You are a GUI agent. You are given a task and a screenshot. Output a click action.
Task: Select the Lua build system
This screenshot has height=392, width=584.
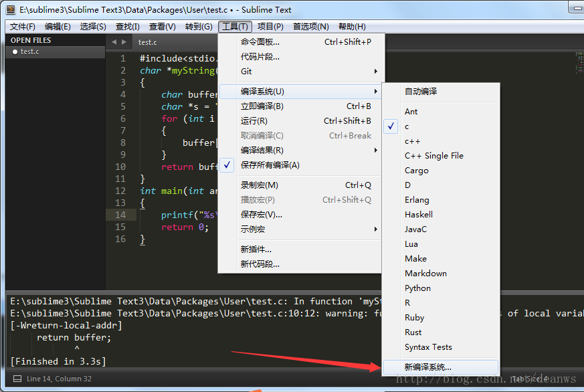pos(441,244)
